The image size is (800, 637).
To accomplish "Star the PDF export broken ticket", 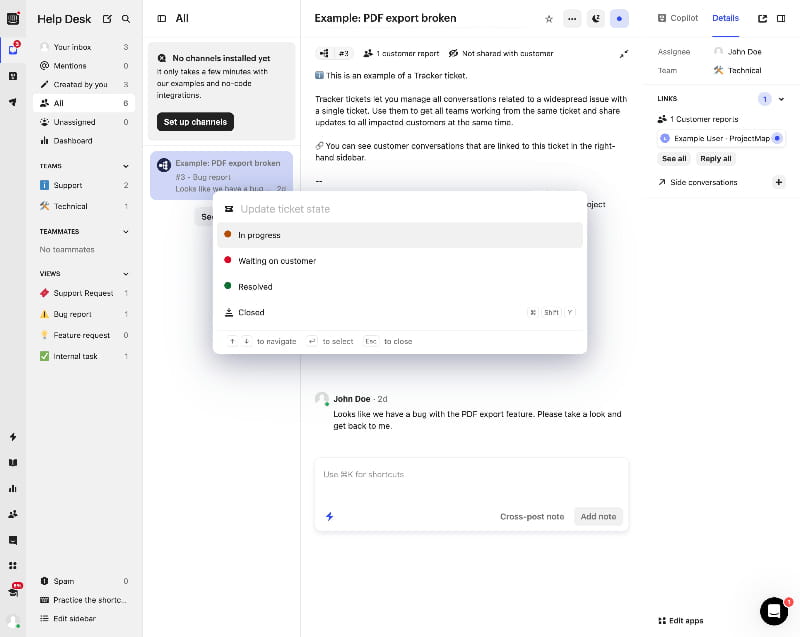I will coord(548,19).
